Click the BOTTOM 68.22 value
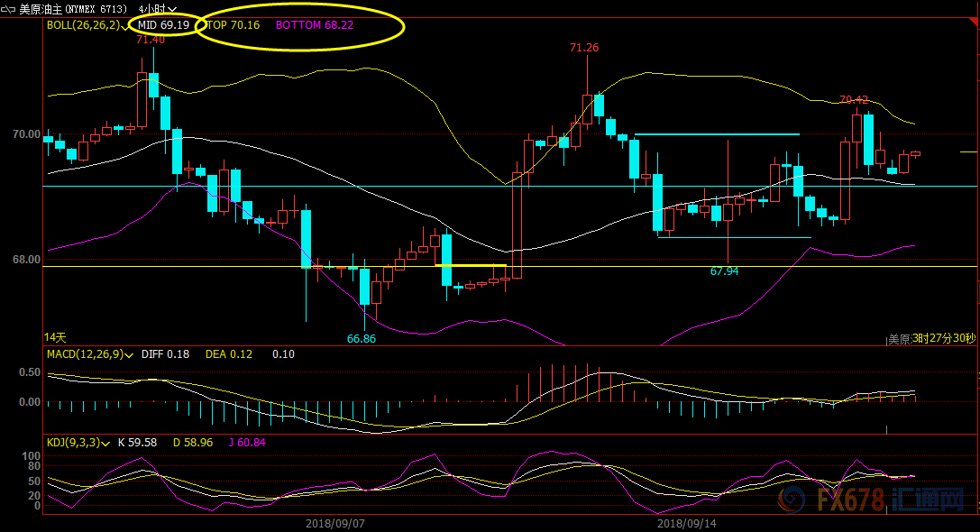Image resolution: width=980 pixels, height=532 pixels. coord(315,25)
